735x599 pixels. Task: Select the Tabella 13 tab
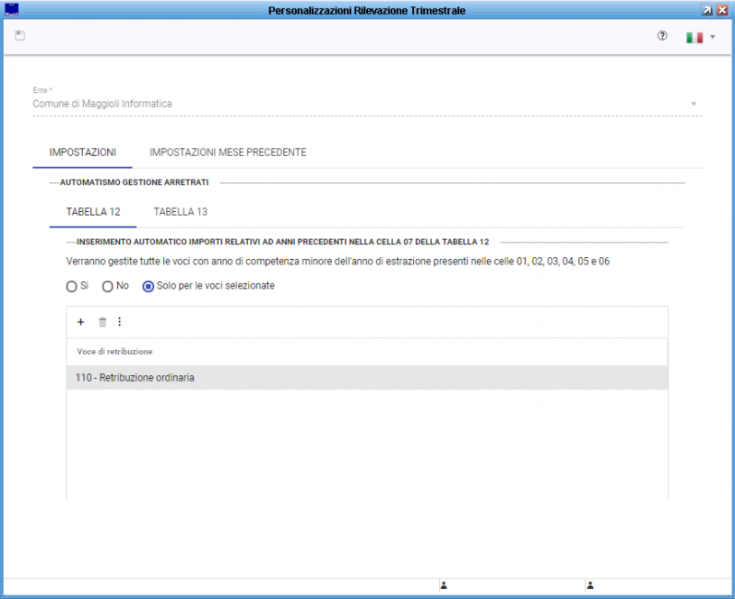(180, 212)
